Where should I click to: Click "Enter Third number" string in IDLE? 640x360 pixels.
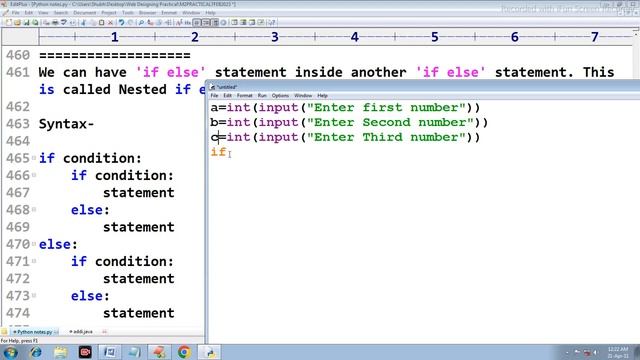coord(386,137)
